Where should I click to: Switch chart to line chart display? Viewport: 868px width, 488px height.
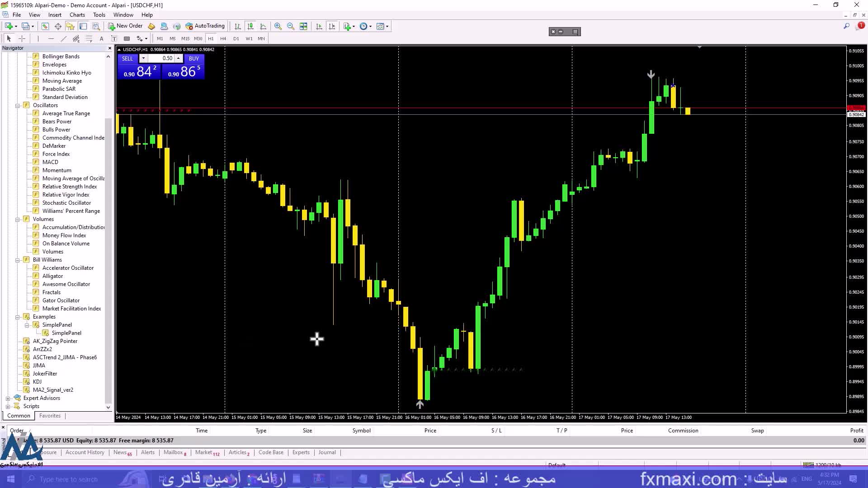tap(263, 26)
